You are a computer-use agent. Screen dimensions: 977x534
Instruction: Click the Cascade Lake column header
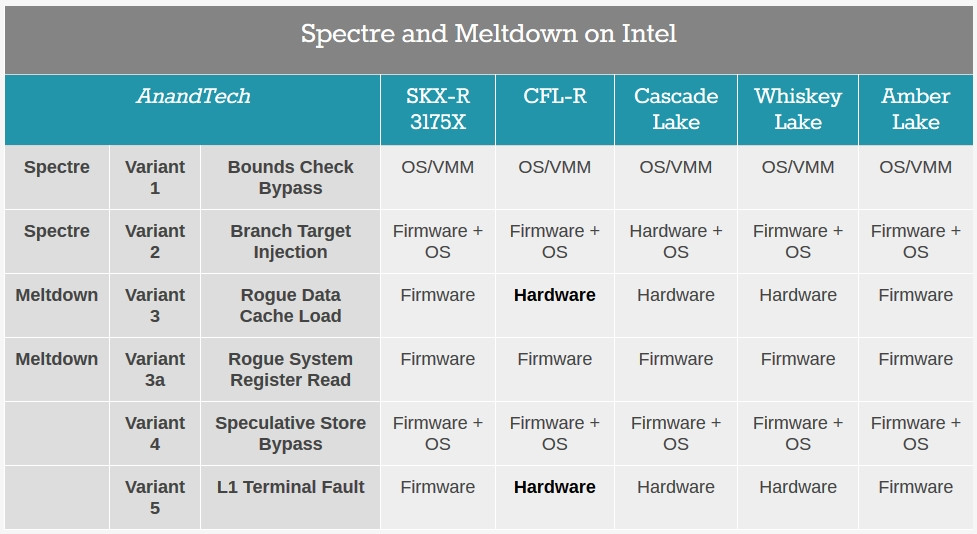tap(676, 110)
